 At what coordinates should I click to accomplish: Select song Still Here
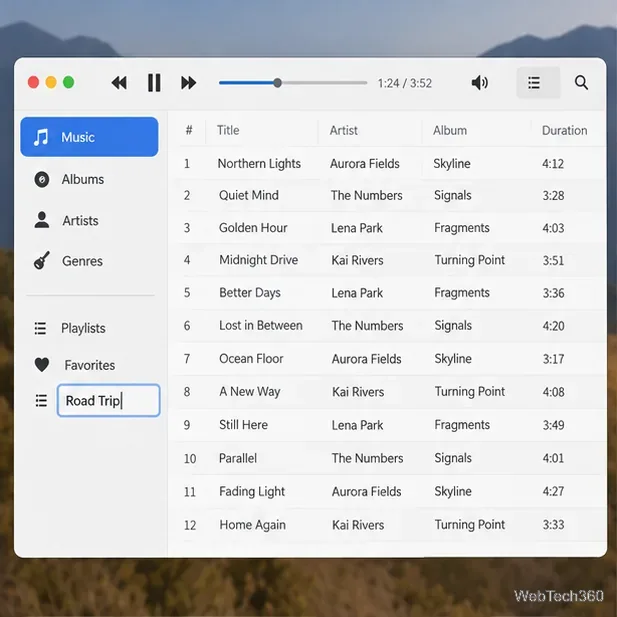click(x=243, y=425)
